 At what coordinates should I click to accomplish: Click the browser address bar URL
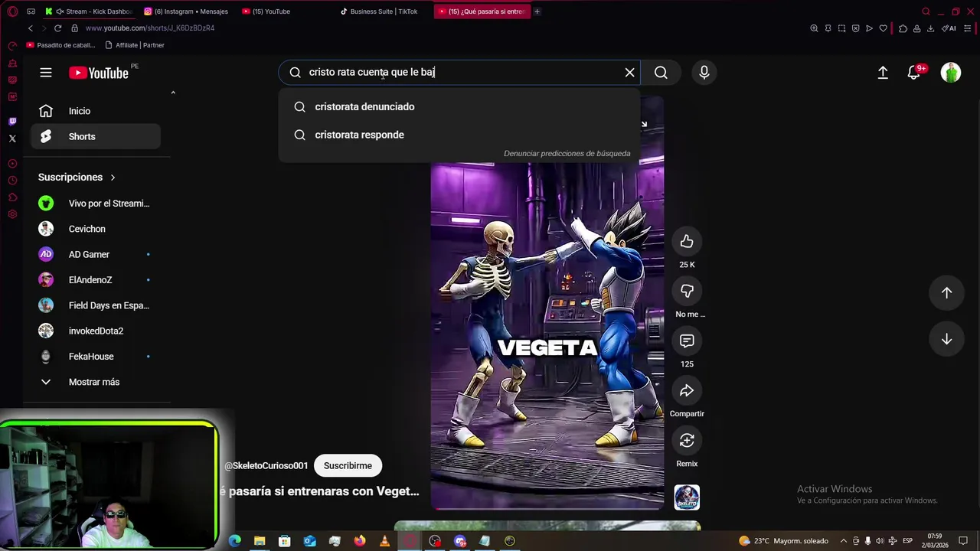pos(150,28)
